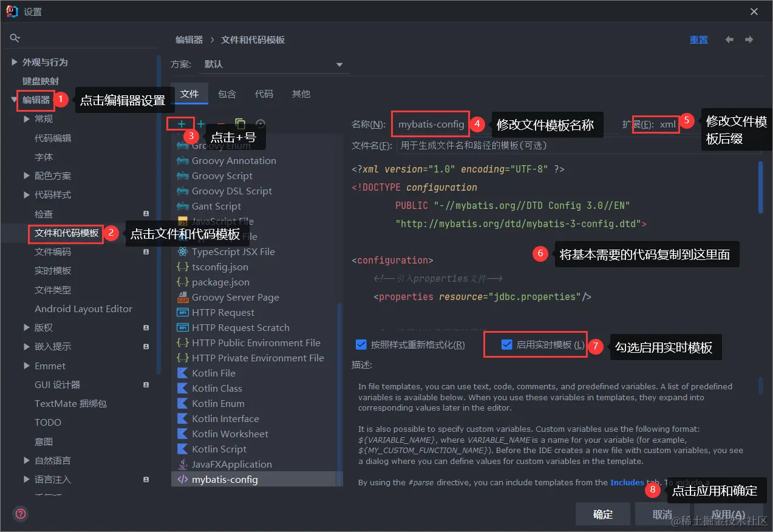This screenshot has height=532, width=773.
Task: Select the Groovy Server Page GSP icon
Action: (x=182, y=297)
